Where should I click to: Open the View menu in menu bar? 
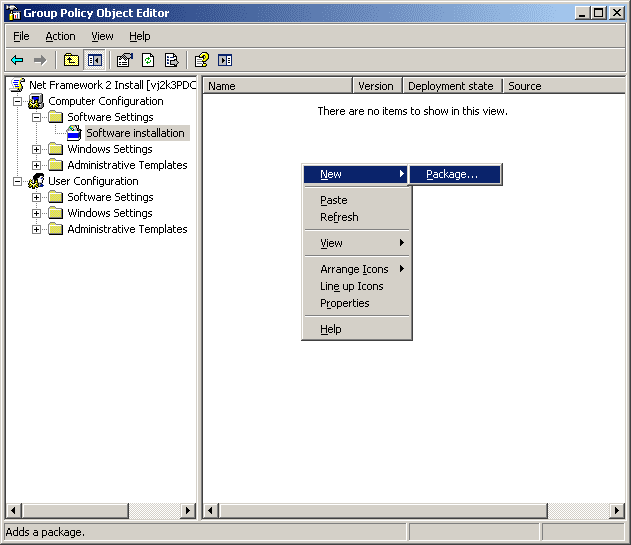(x=102, y=36)
